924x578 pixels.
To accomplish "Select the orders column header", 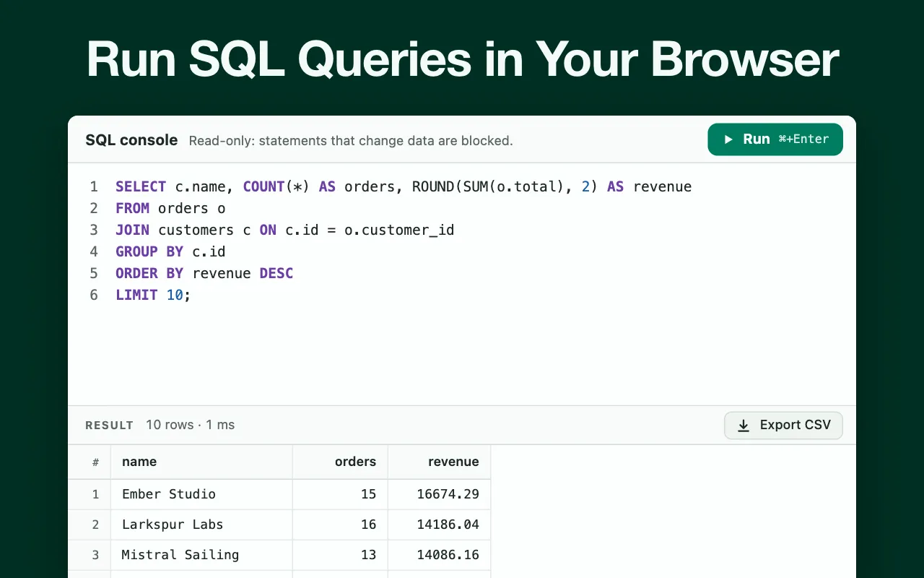I will pyautogui.click(x=340, y=462).
